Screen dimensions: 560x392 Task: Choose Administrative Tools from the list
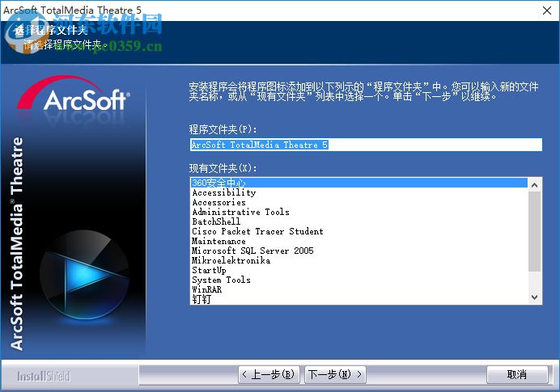(359, 212)
